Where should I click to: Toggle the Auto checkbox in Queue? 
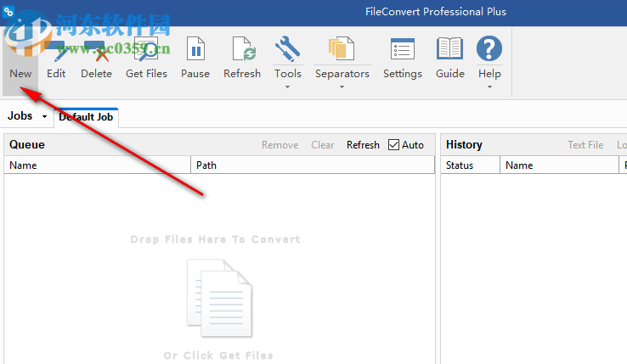point(393,144)
